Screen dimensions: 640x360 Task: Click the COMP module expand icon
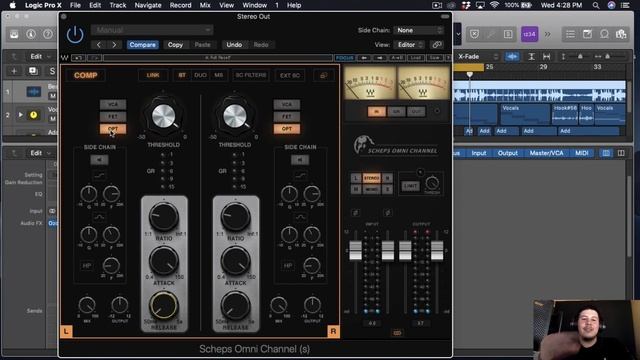(324, 76)
